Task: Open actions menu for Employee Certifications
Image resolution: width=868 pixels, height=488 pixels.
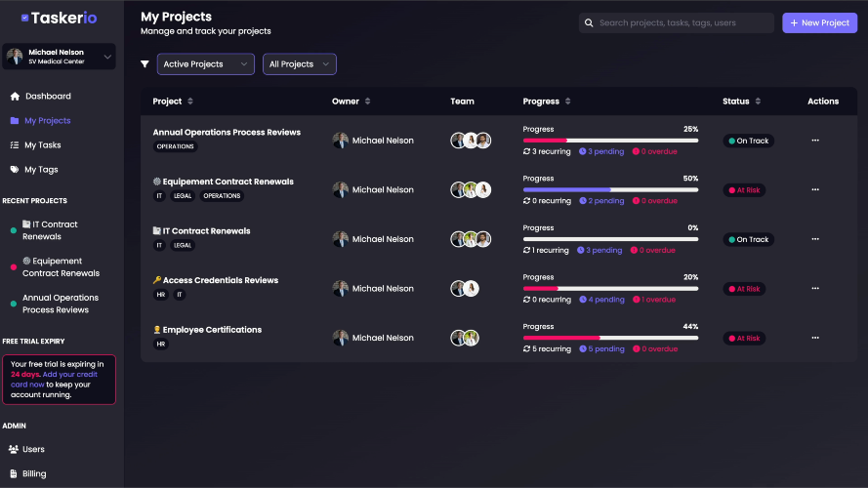Action: (815, 338)
